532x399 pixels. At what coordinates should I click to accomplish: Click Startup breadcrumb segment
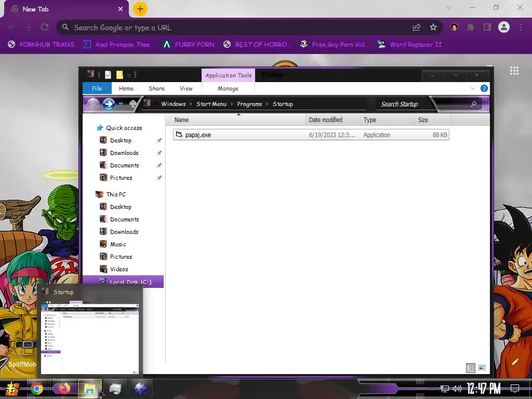coord(283,104)
